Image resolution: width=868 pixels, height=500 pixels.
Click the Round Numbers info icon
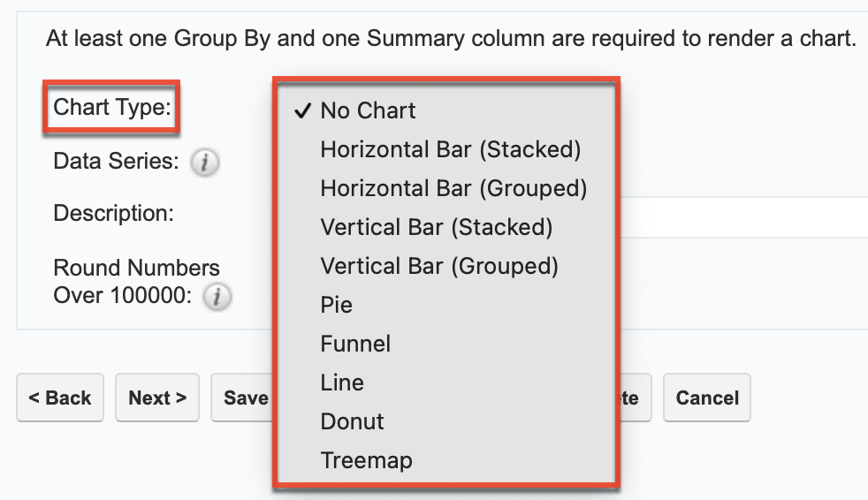(217, 298)
